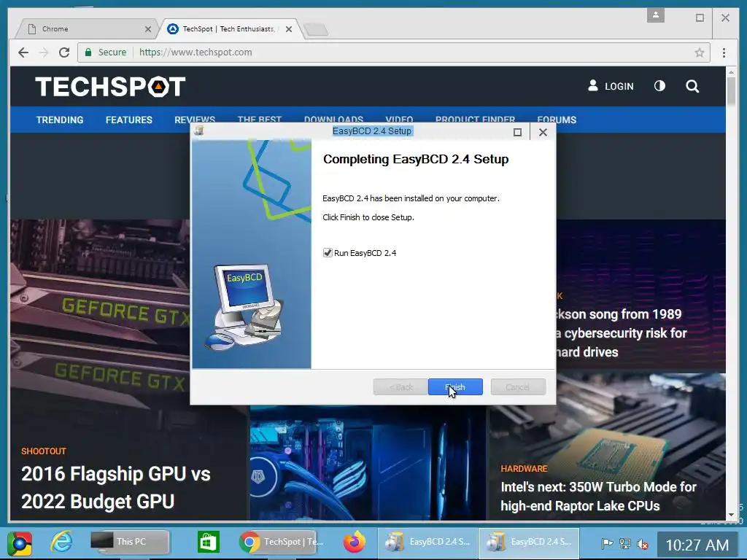Launch Internet Explorer from taskbar

(62, 542)
